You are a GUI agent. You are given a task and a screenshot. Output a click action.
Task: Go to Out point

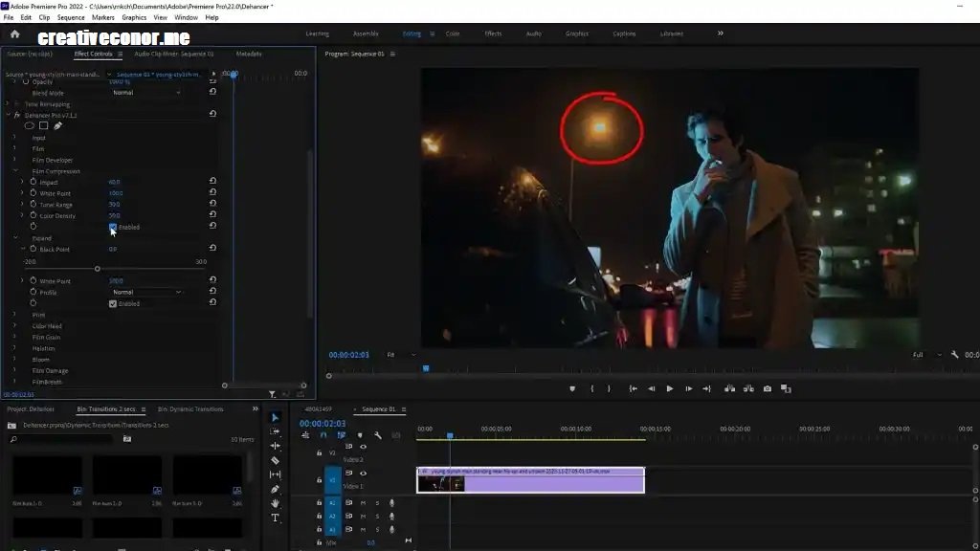tap(707, 388)
